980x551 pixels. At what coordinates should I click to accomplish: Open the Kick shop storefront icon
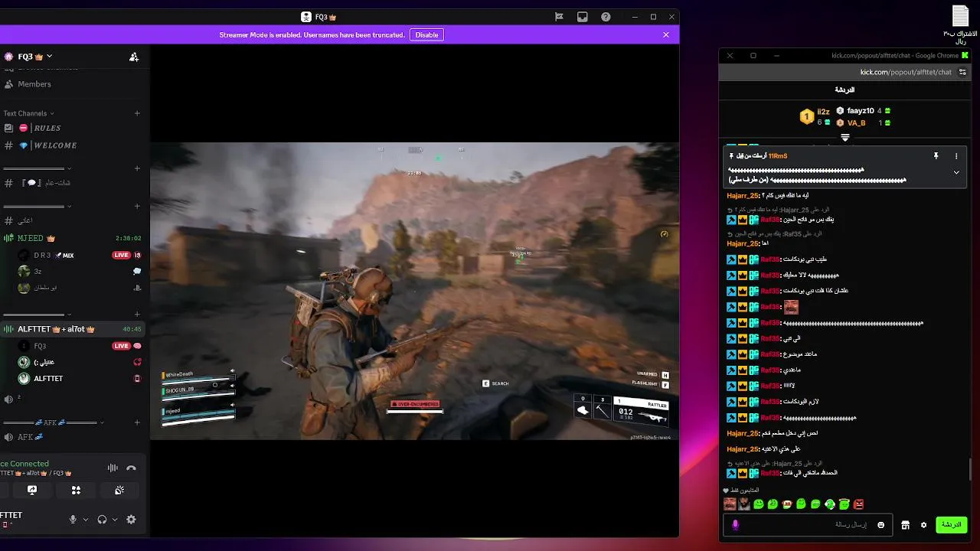[905, 525]
